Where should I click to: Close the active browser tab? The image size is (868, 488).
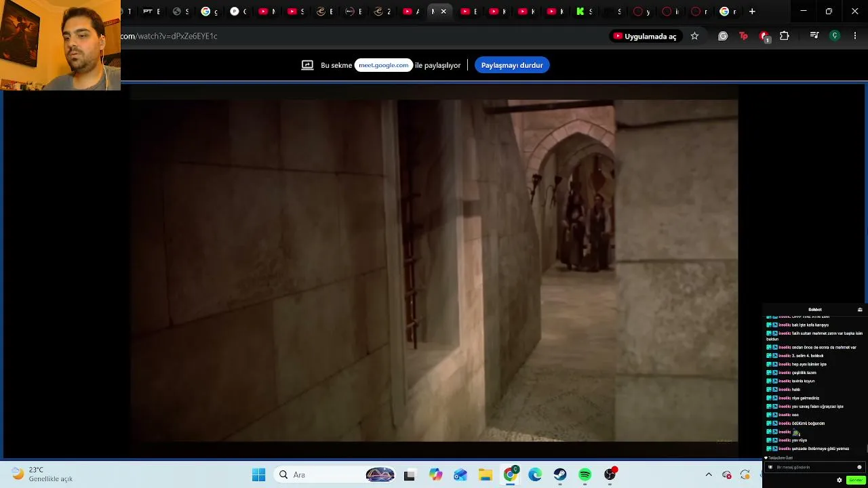(x=443, y=12)
